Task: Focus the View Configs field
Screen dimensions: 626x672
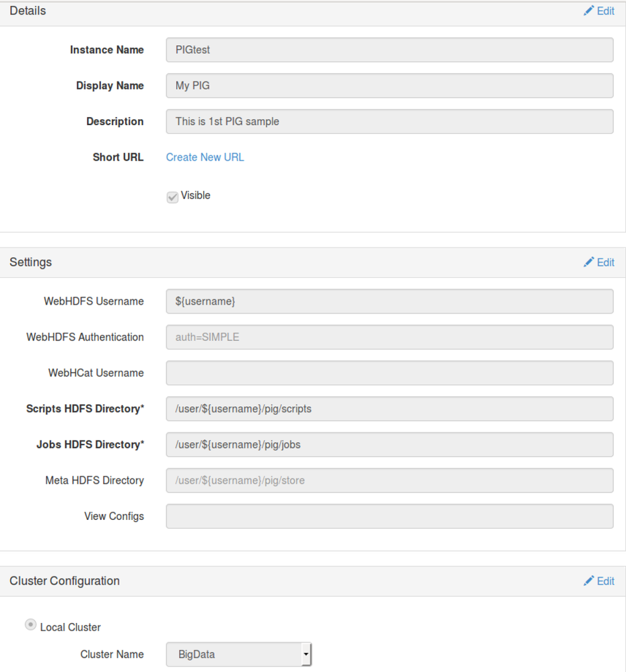Action: tap(389, 516)
